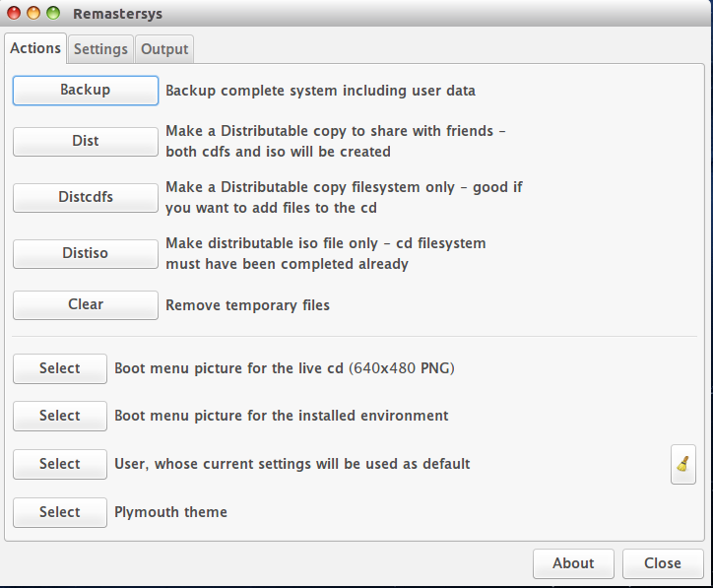Click 'Boot menu picture for the installed environment' label
The height and width of the screenshot is (588, 713).
coord(281,416)
